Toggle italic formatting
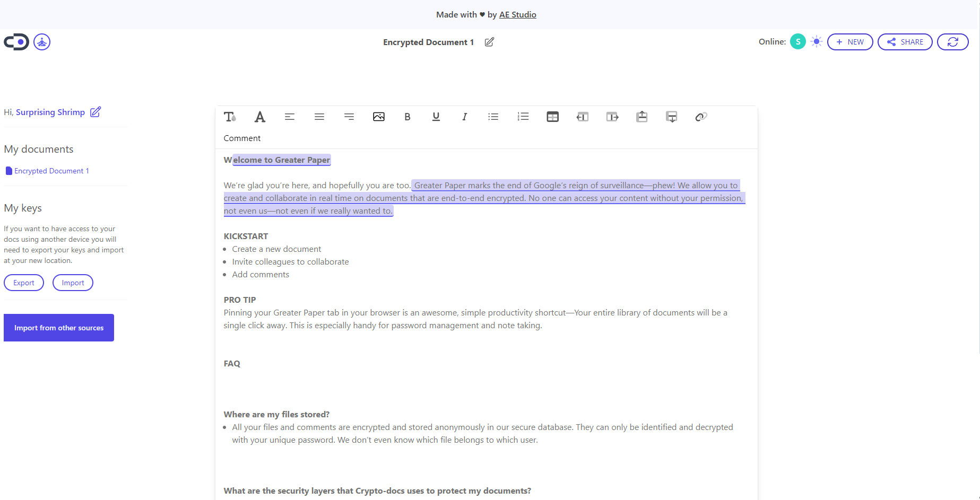This screenshot has width=980, height=500. point(465,117)
